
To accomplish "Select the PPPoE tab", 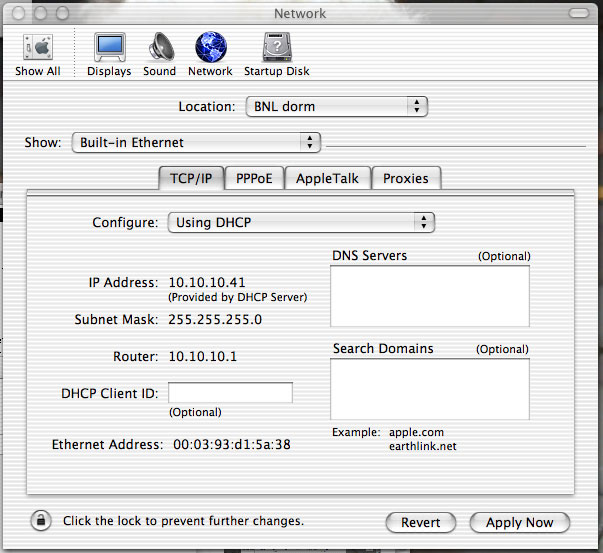I will [x=254, y=178].
